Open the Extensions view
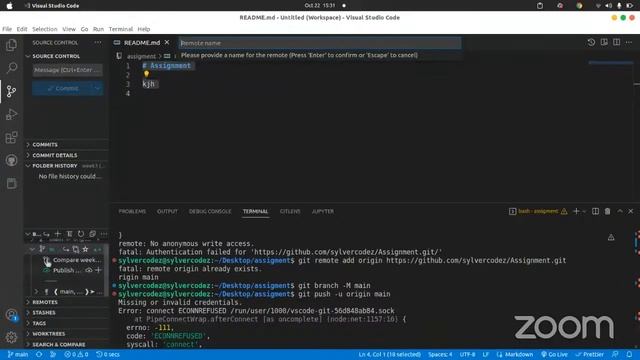 point(11,137)
